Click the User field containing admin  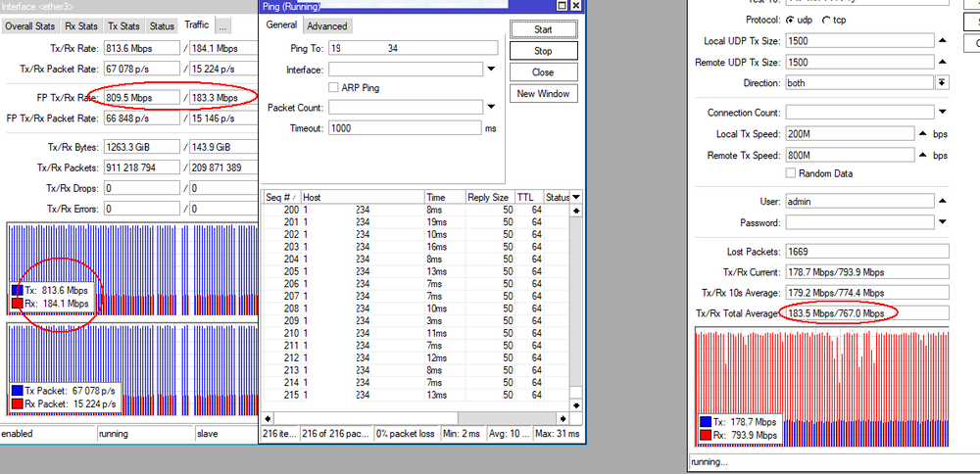click(860, 202)
